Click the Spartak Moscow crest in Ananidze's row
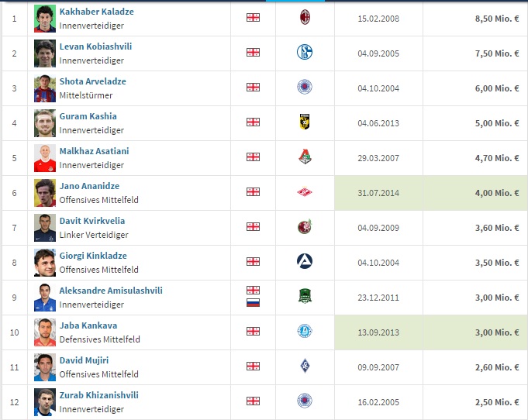528x420 pixels. 305,191
